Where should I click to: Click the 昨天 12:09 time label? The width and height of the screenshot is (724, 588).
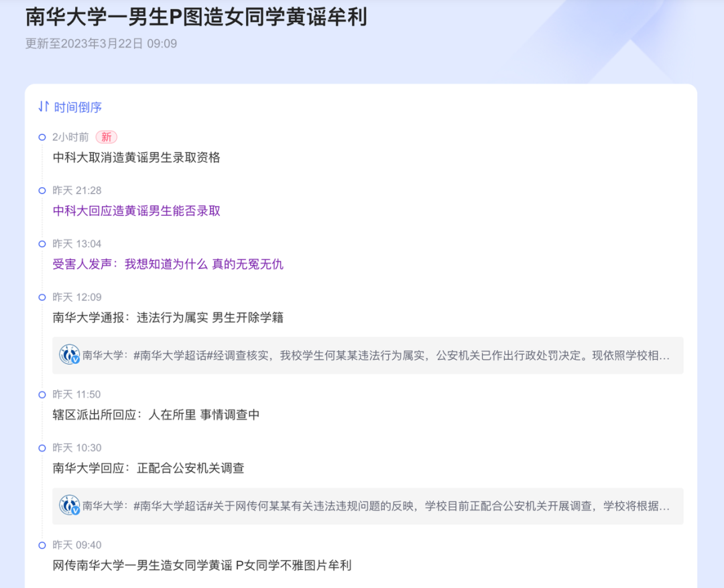pos(76,297)
